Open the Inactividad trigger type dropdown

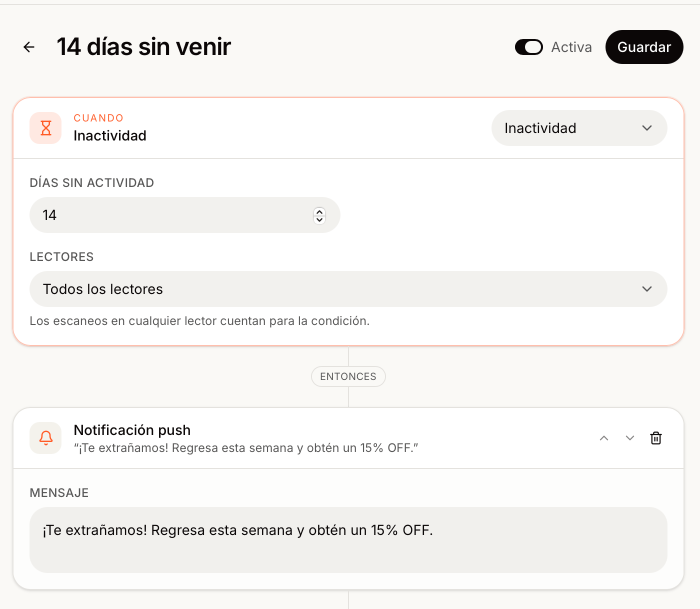pyautogui.click(x=579, y=128)
